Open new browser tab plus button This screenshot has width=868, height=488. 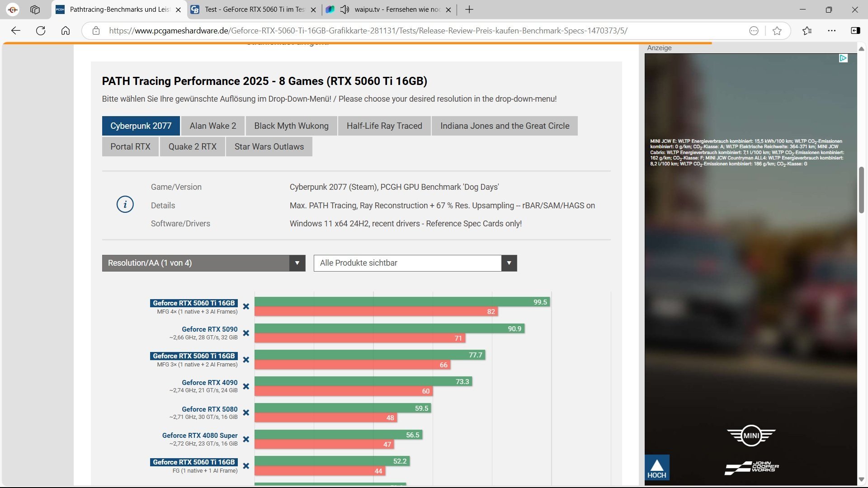pos(469,9)
